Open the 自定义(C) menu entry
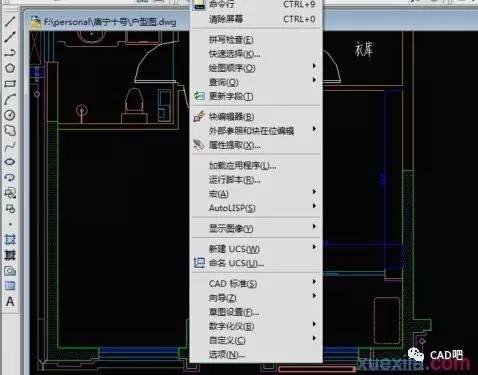The width and height of the screenshot is (478, 375). 256,340
